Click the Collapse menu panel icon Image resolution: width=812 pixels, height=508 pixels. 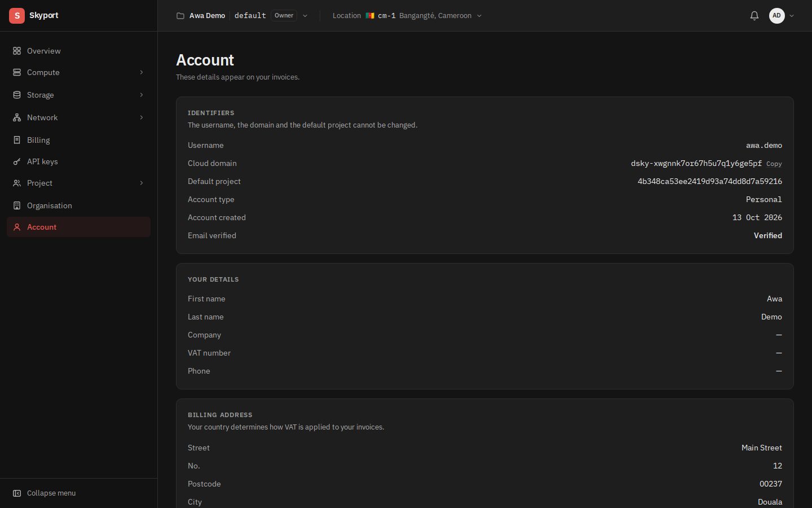click(17, 493)
